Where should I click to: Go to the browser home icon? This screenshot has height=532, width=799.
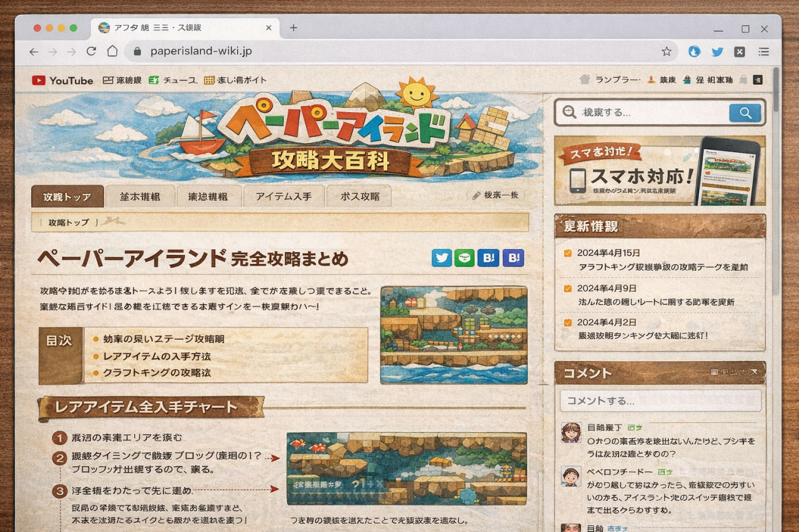pyautogui.click(x=112, y=51)
